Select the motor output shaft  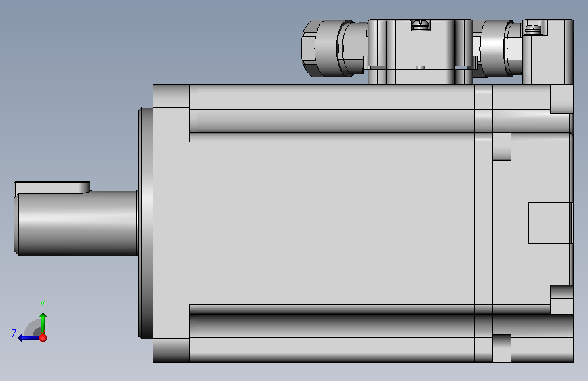click(77, 224)
